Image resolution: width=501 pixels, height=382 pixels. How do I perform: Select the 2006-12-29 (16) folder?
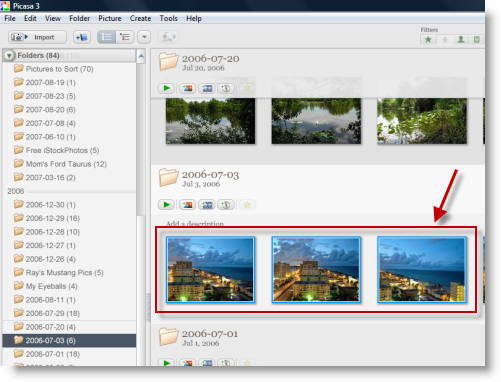[x=69, y=218]
